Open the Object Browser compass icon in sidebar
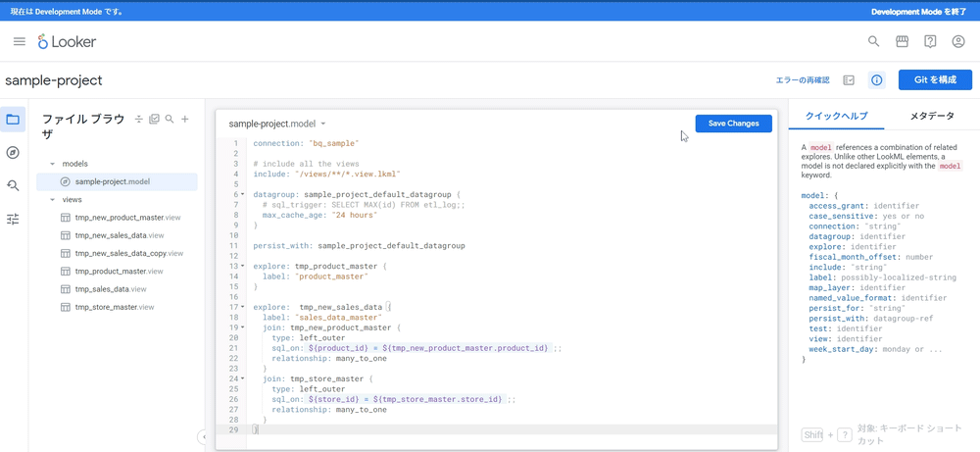 (13, 152)
